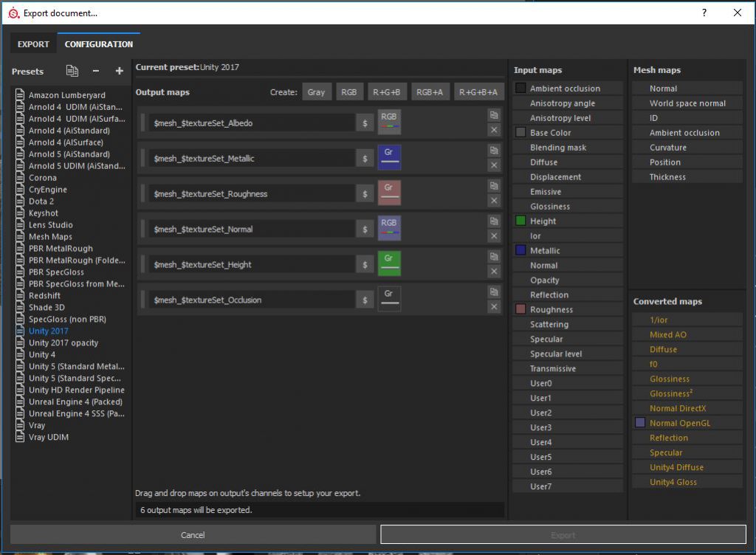Duplicate the Normal output map
Screen dimensions: 756x555
point(494,221)
